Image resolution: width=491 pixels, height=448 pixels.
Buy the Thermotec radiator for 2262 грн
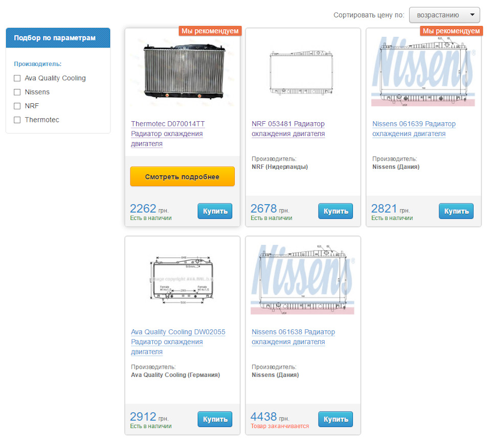tap(215, 211)
